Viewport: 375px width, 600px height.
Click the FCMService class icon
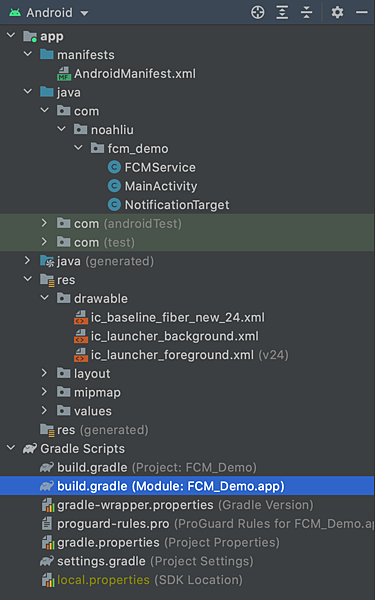[114, 168]
